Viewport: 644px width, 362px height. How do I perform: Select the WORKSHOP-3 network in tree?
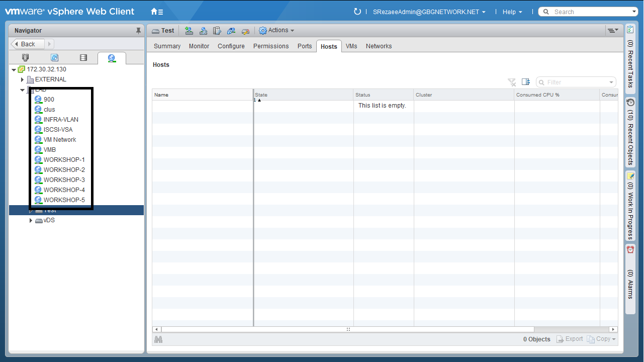64,180
